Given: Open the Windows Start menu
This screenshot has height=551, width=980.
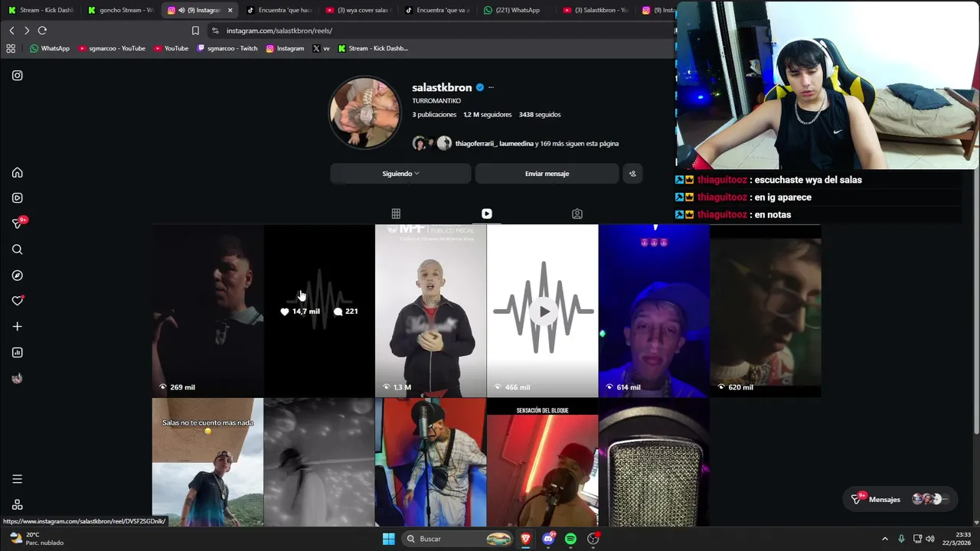Looking at the screenshot, I should click(x=389, y=539).
